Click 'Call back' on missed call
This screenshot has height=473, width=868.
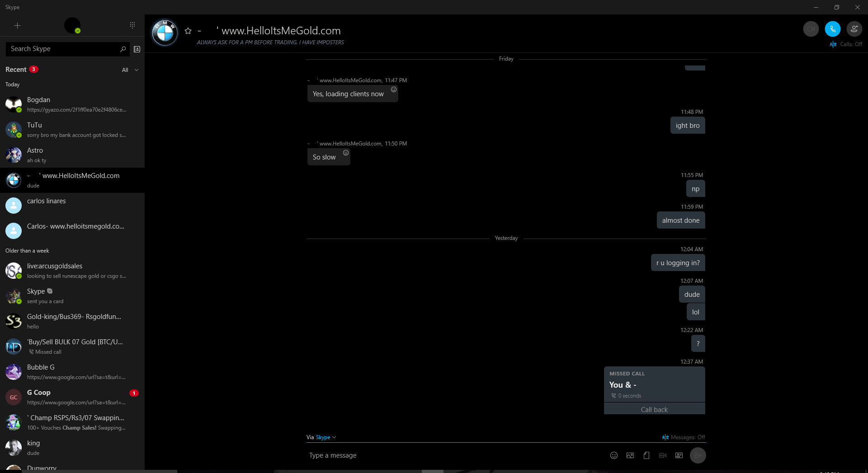pyautogui.click(x=654, y=410)
